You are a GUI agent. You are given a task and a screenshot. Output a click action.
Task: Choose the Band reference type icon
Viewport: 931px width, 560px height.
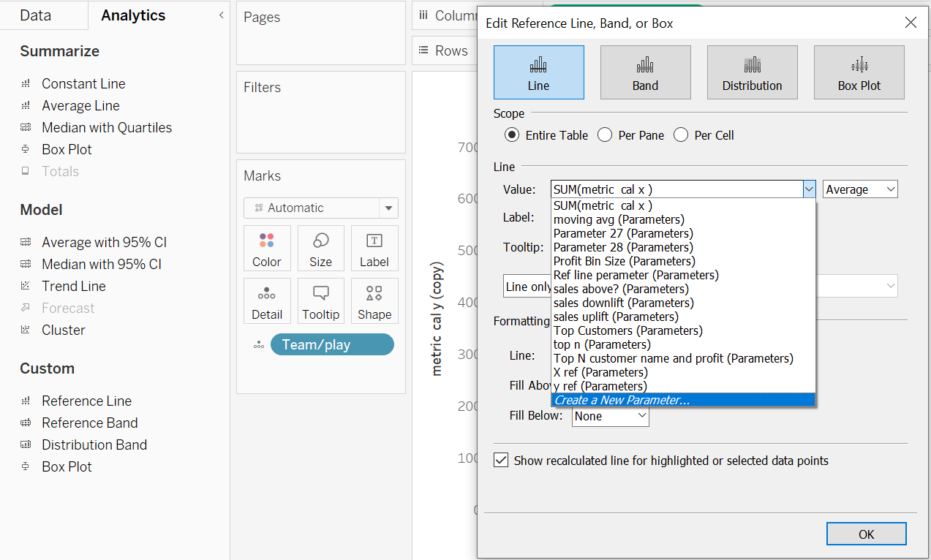[645, 72]
